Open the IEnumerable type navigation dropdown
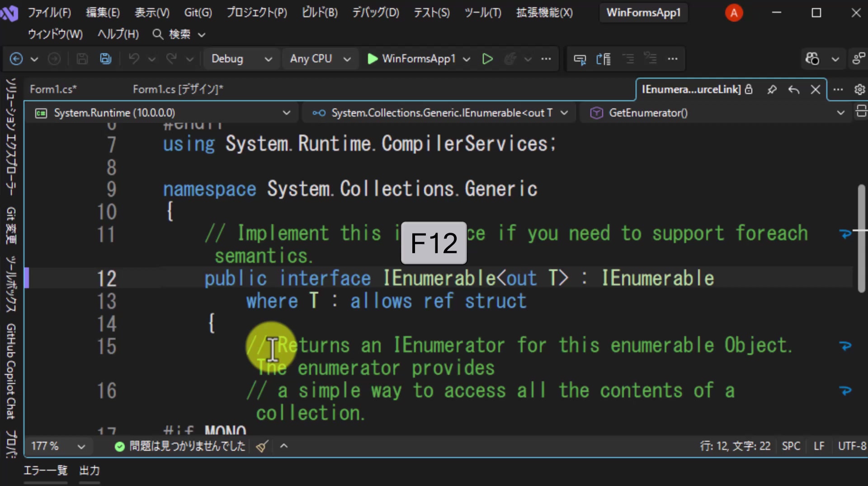The image size is (868, 486). (564, 113)
